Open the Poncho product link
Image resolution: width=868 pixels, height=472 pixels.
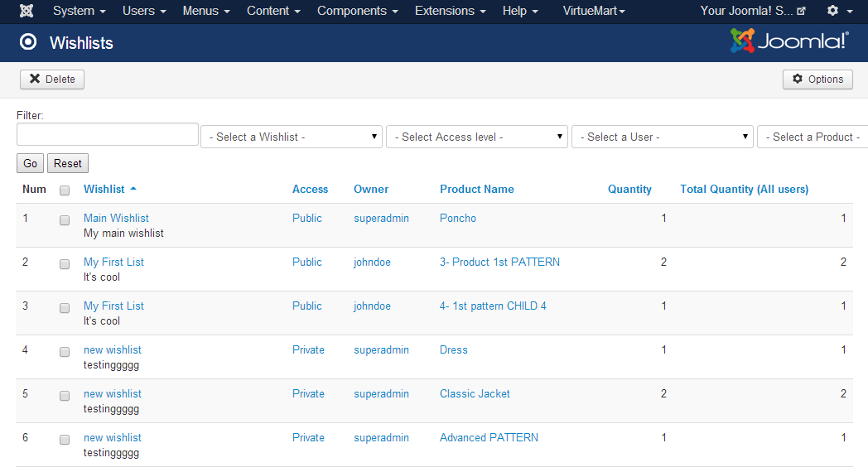[458, 218]
